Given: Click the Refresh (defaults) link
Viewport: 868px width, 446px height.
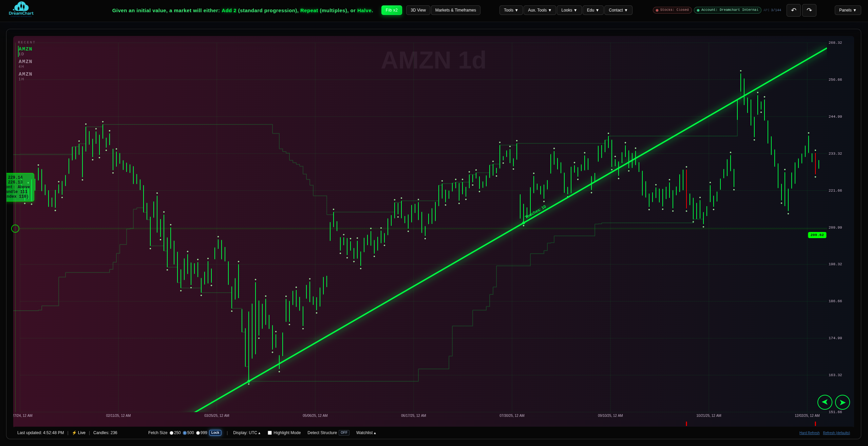Looking at the screenshot, I should point(836,433).
